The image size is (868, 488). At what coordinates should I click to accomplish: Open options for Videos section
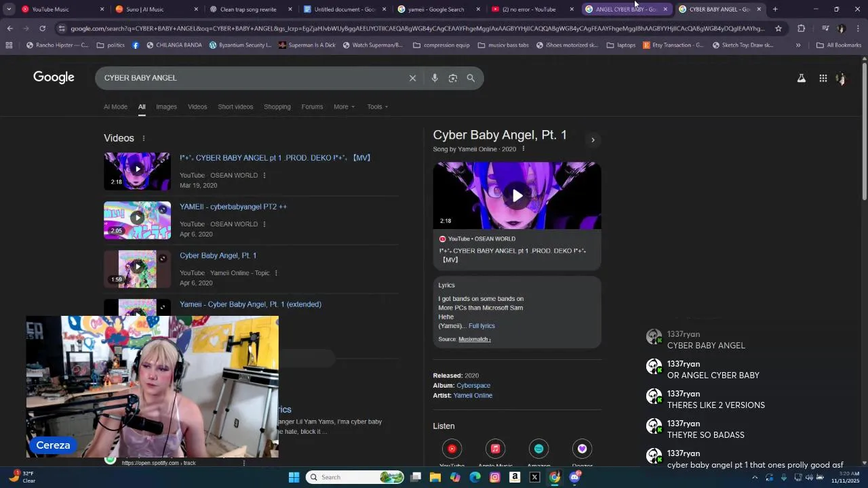143,138
